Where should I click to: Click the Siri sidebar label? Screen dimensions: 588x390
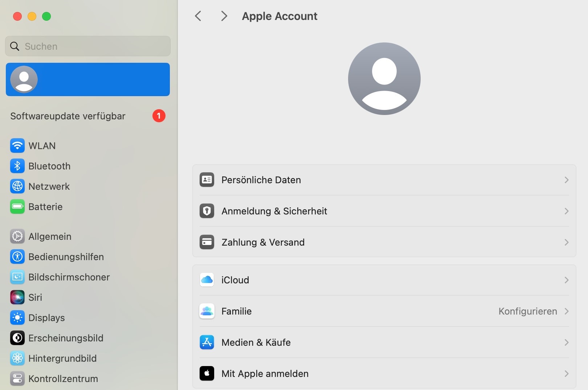35,297
